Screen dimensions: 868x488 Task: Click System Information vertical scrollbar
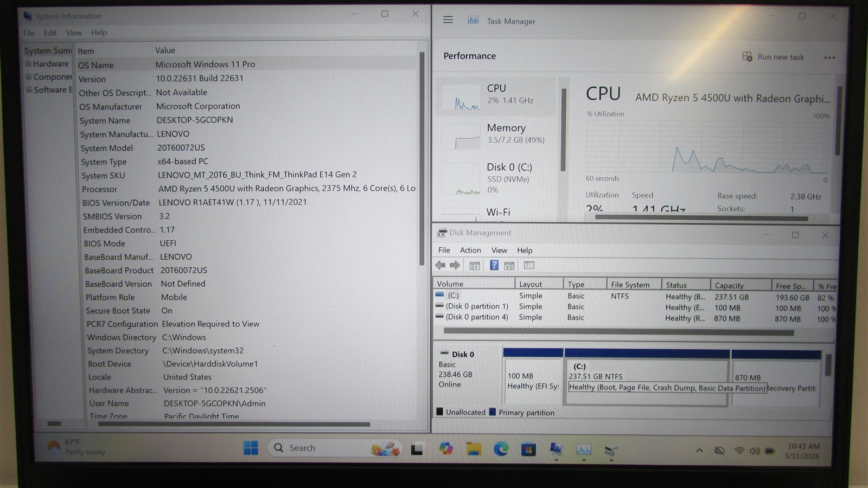[422, 158]
